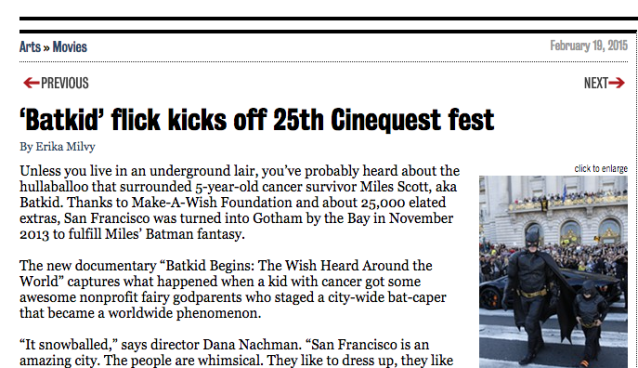Viewport: 638px width, 368px height.
Task: Click the paragraph starting 'The new documentary'
Action: [x=233, y=289]
